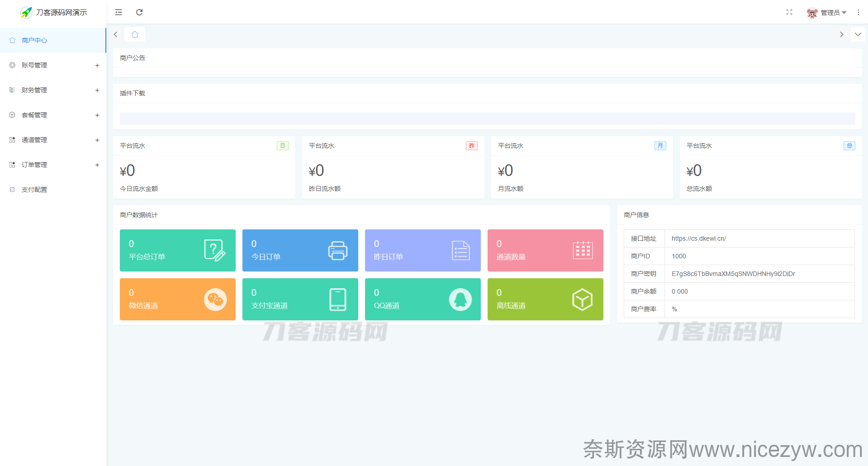Click the 商户公告 panel header
The width and height of the screenshot is (868, 466).
pos(487,58)
